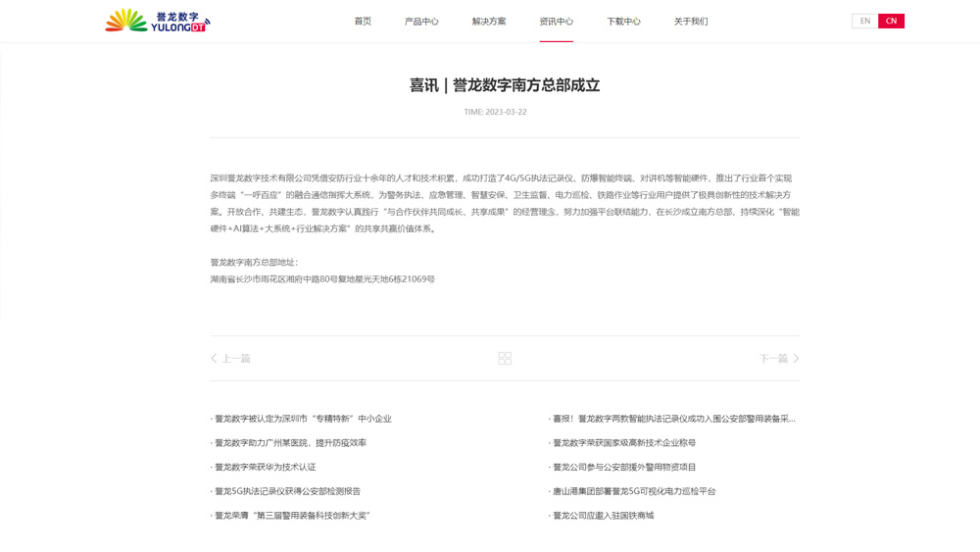The image size is (980, 552).
Task: Open the 关于我们 menu
Action: [691, 22]
